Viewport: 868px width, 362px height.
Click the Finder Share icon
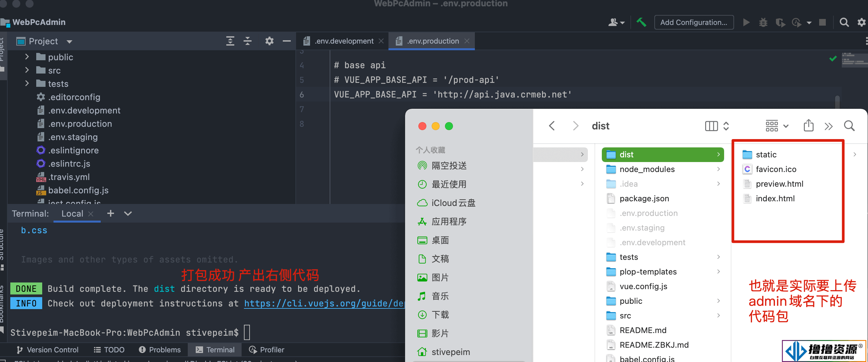tap(809, 125)
